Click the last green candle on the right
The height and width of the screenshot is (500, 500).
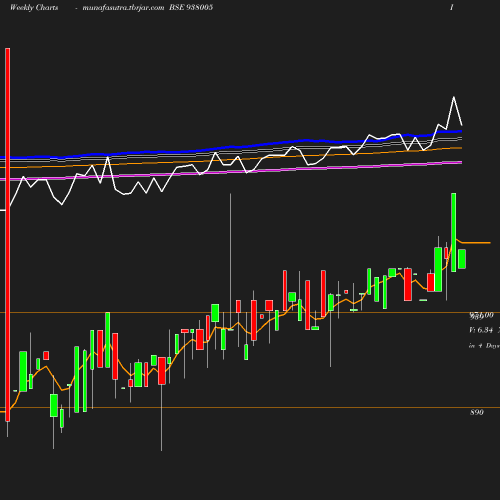coord(462,259)
